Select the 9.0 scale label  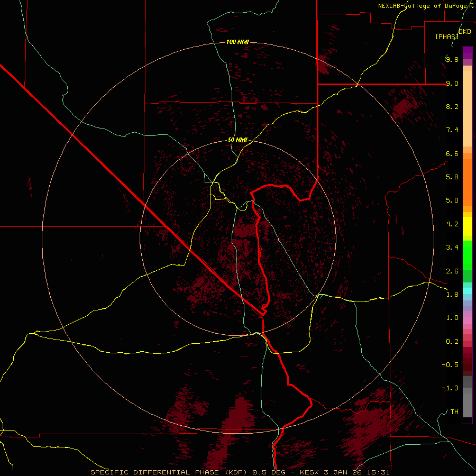coord(452,83)
